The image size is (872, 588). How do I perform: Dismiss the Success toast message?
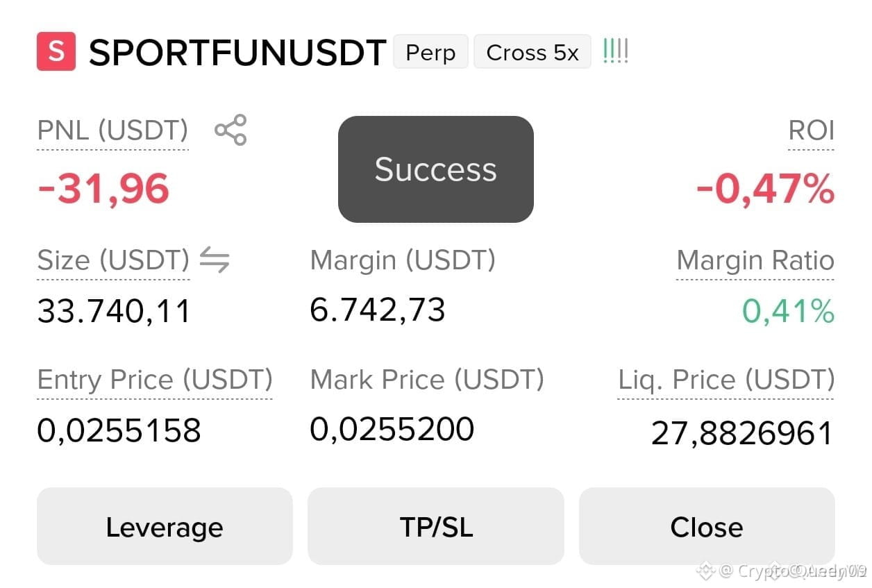click(436, 169)
